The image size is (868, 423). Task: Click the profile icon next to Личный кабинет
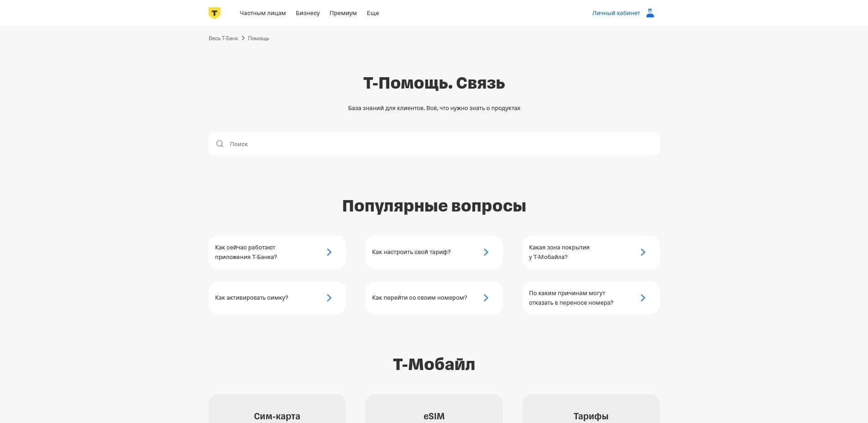tap(650, 13)
